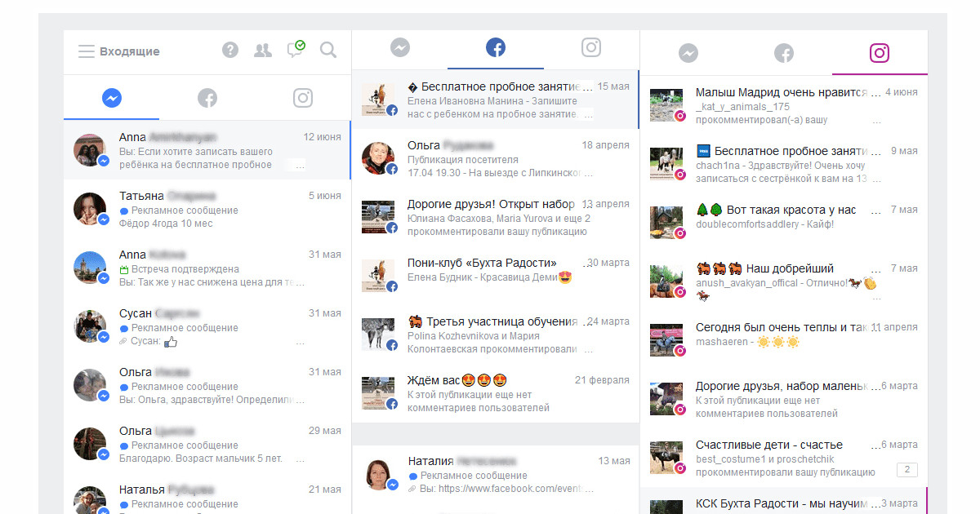
Task: Open post Дорогие друзья! Открыт набор
Action: tap(496, 217)
